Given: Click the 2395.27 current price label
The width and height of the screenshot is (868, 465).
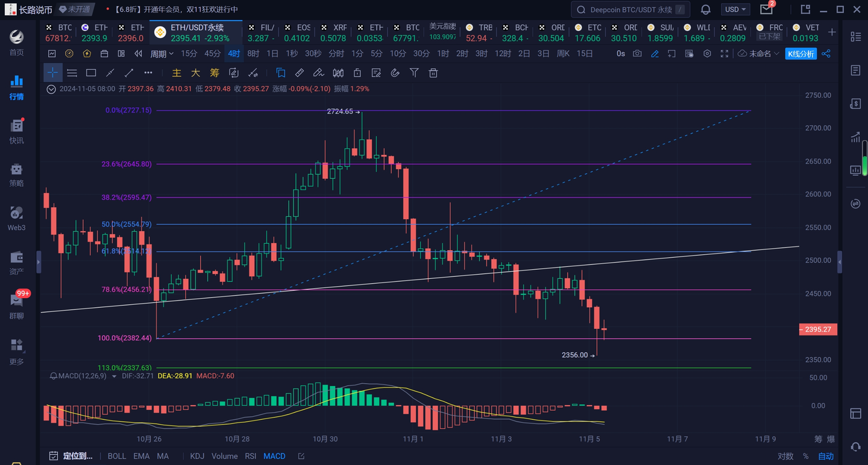Looking at the screenshot, I should point(818,329).
